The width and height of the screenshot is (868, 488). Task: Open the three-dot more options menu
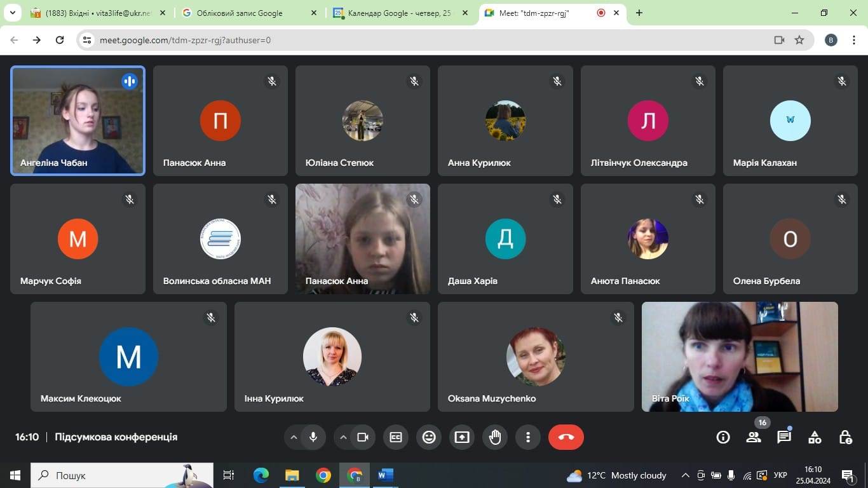pos(527,437)
